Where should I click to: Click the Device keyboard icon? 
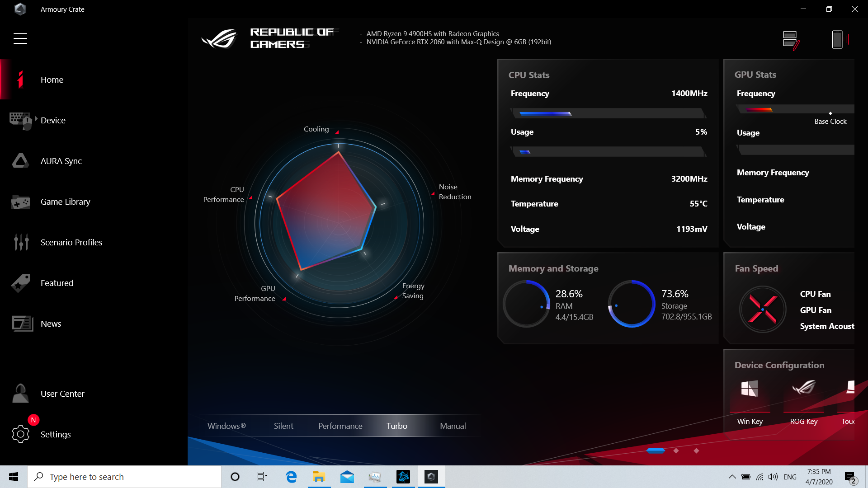point(21,121)
